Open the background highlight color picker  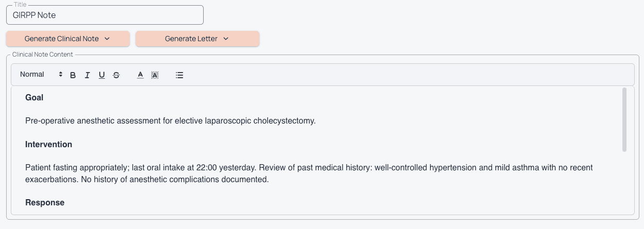point(155,75)
